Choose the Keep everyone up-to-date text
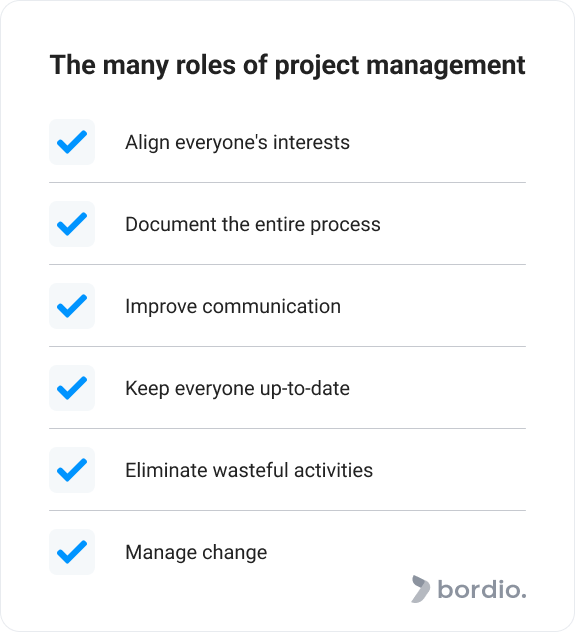Viewport: 575px width, 632px height. (x=237, y=389)
